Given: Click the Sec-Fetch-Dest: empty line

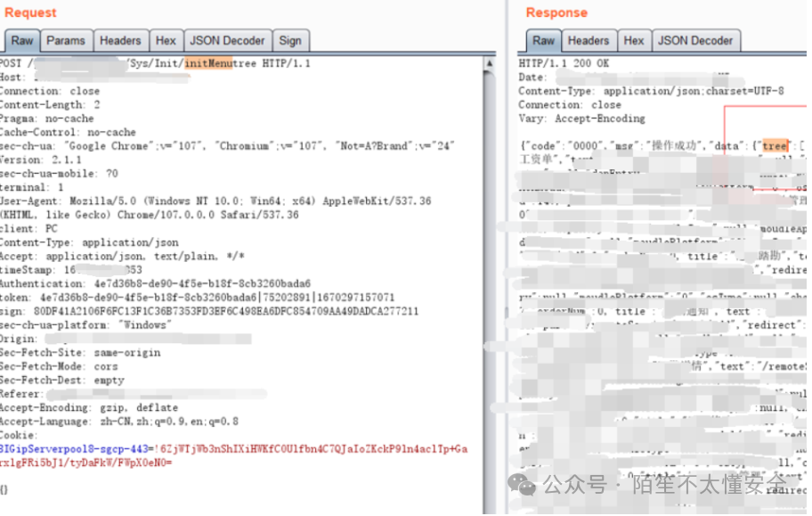Looking at the screenshot, I should (62, 381).
